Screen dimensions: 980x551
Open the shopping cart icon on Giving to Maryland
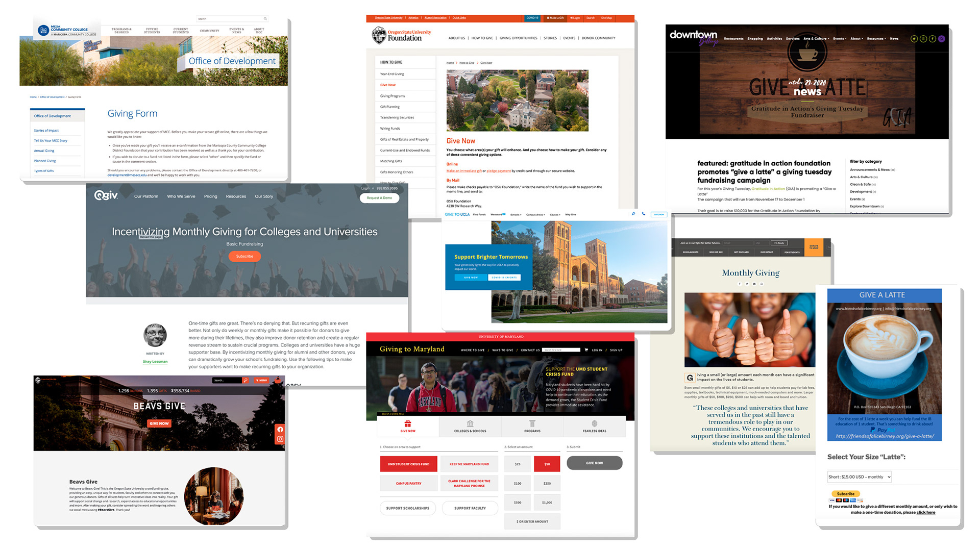(586, 350)
